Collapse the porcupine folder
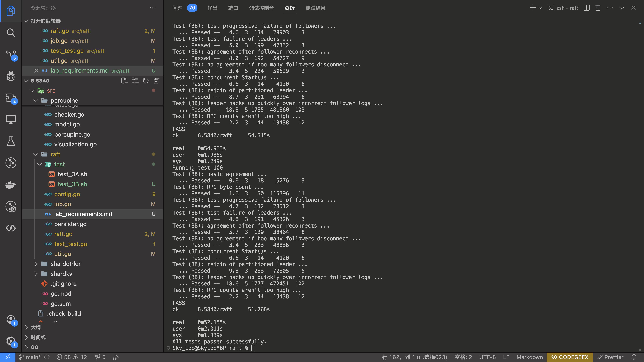This screenshot has height=362, width=644. tap(36, 101)
